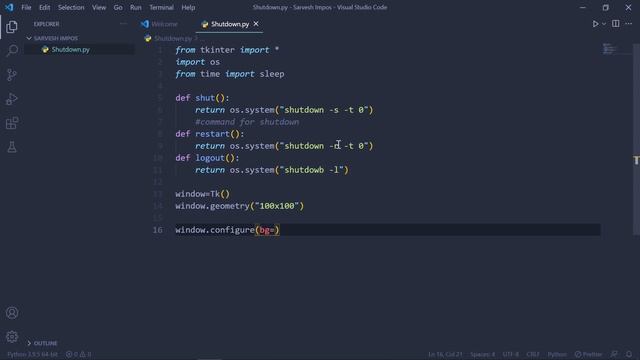The image size is (640, 360).
Task: Click the VS Code logo in title bar
Action: 9,7
